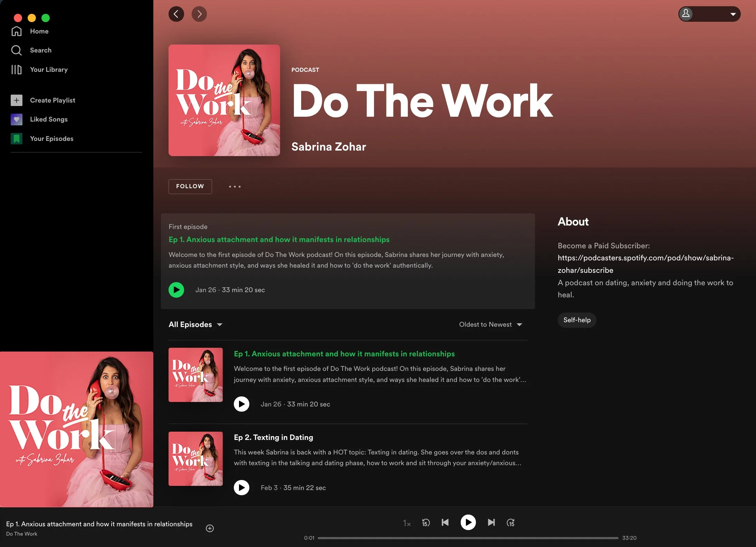Viewport: 756px width, 547px height.
Task: Add the current episode with the plus circle icon
Action: click(x=210, y=528)
